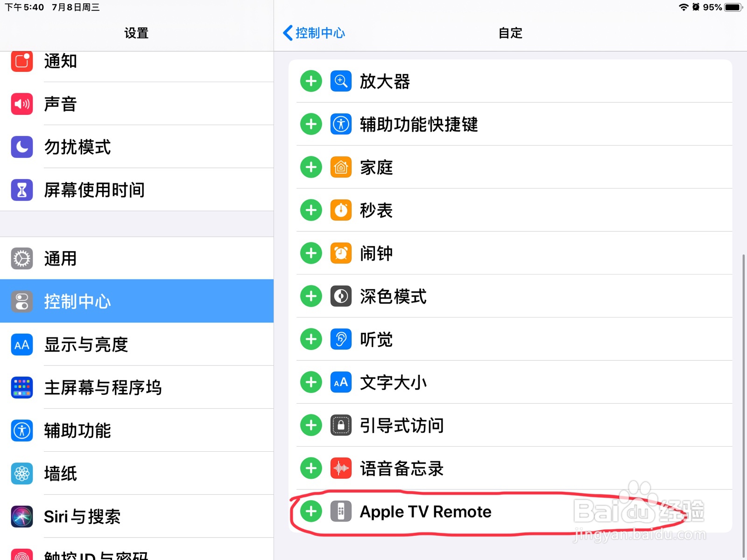Screen dimensions: 747x560
Task: Select the 听觉 hearing icon
Action: pyautogui.click(x=341, y=339)
